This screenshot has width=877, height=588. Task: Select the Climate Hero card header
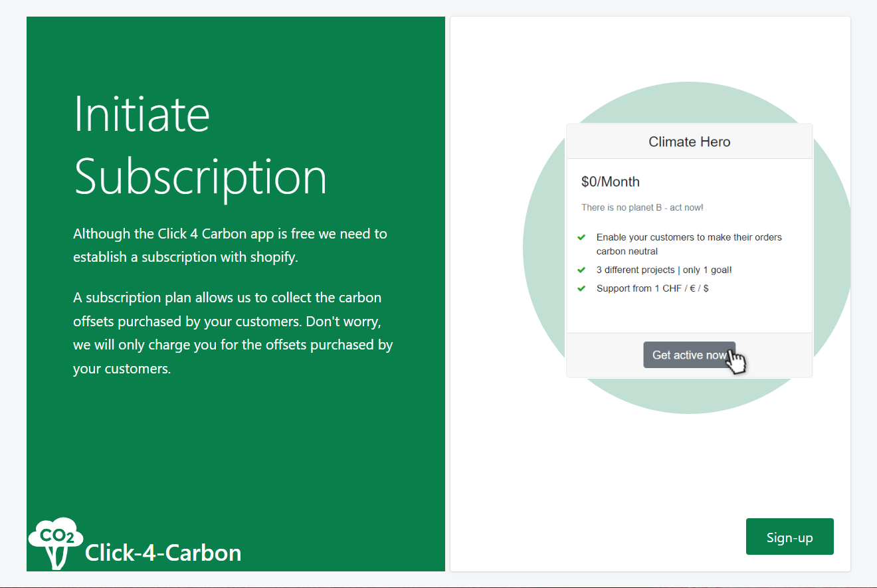[689, 142]
